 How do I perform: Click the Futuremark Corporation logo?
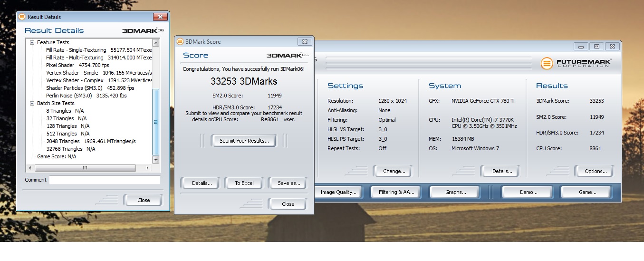point(577,63)
